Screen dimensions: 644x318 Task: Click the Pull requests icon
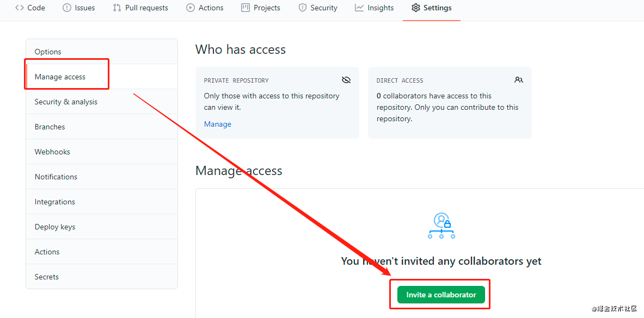coord(117,8)
